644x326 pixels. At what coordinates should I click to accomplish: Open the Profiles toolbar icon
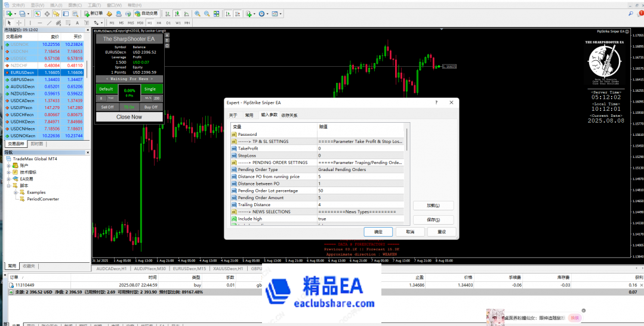coord(22,14)
